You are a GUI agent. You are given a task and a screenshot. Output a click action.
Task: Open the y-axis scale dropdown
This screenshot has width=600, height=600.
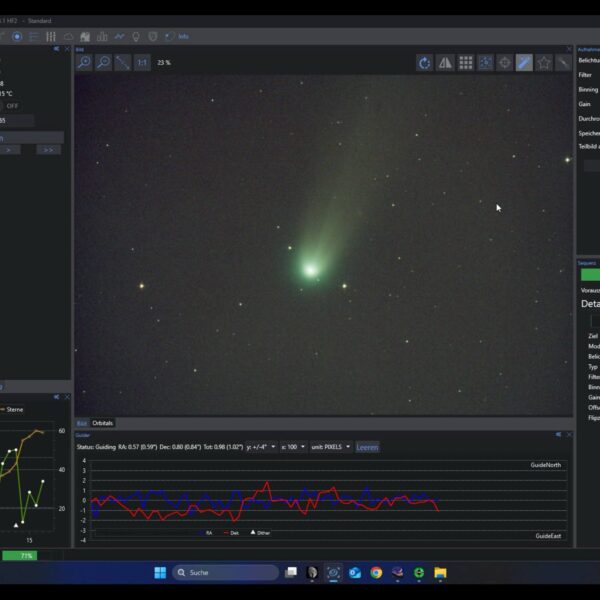coord(261,447)
